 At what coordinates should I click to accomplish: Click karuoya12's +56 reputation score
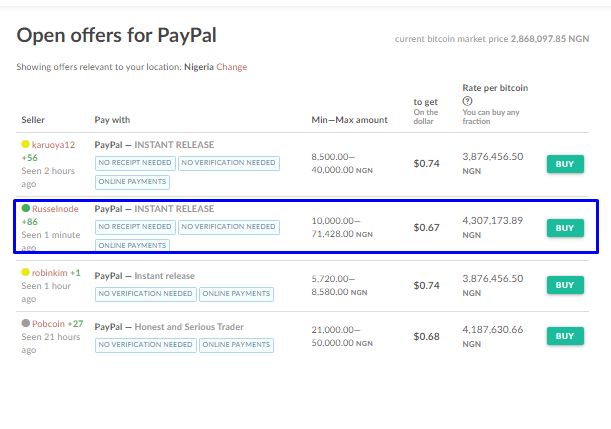pyautogui.click(x=30, y=158)
